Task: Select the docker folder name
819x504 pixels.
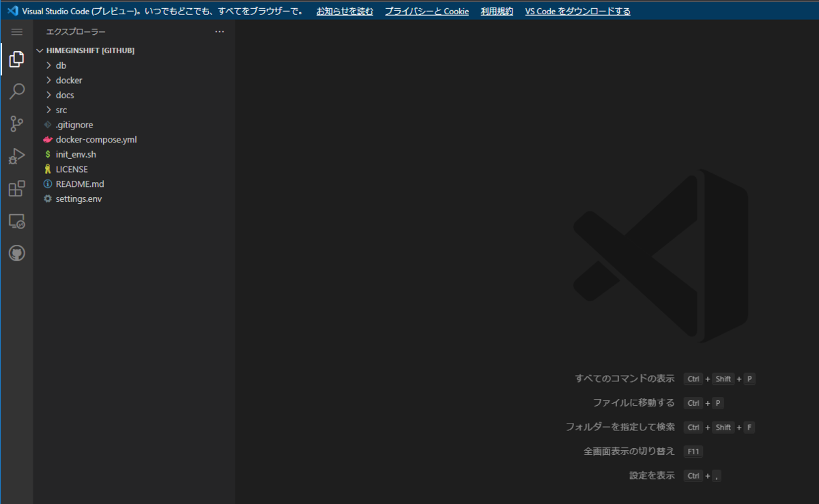Action: click(x=69, y=80)
